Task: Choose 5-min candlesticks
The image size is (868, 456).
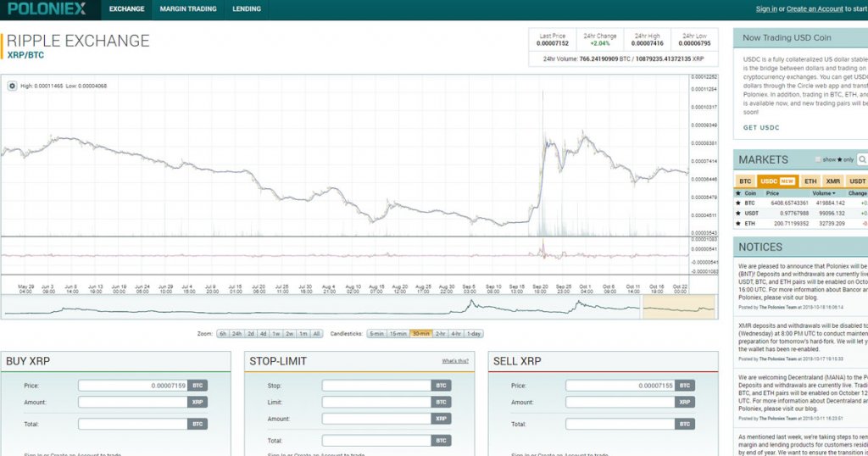Action: [x=376, y=334]
